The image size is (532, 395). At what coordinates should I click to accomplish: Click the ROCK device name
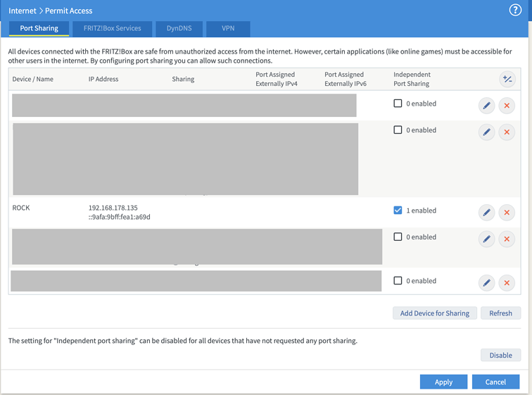coord(21,208)
